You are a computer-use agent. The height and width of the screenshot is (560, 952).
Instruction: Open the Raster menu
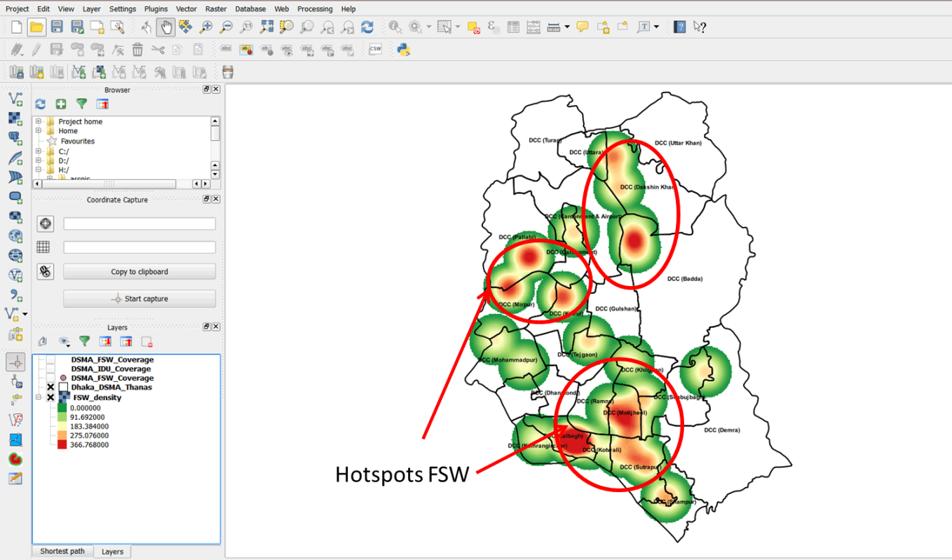pos(216,9)
